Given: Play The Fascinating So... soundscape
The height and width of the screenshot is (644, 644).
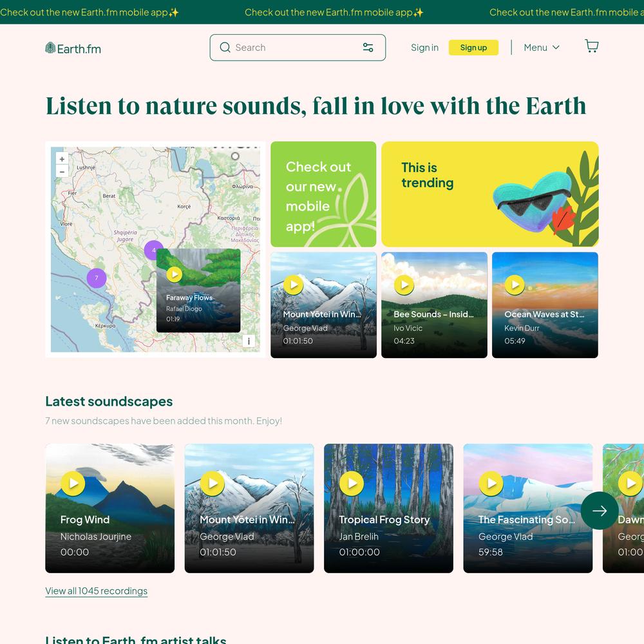Looking at the screenshot, I should (491, 484).
